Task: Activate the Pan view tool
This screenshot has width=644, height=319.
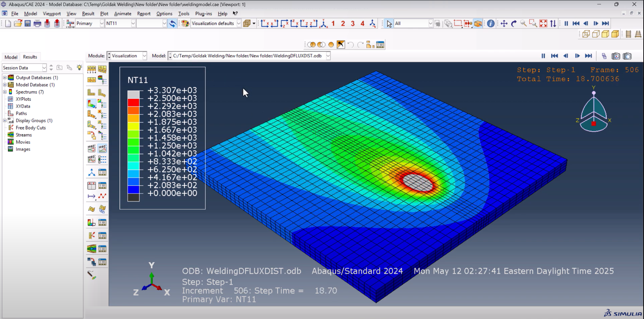Action: (504, 24)
